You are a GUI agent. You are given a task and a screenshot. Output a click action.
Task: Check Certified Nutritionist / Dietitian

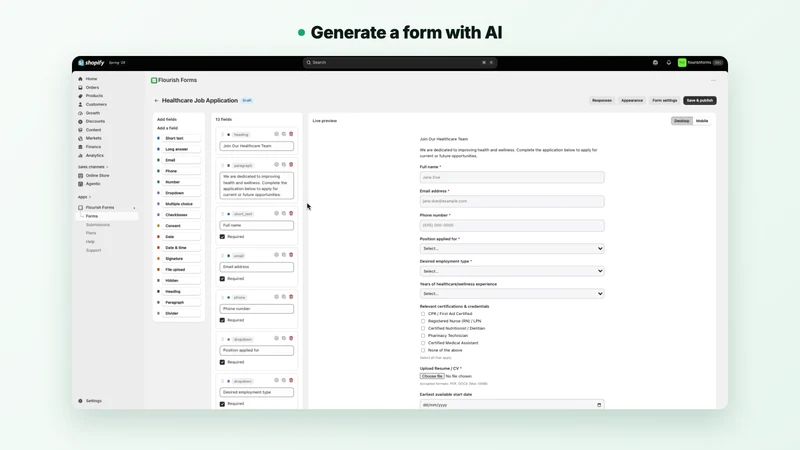click(x=422, y=329)
